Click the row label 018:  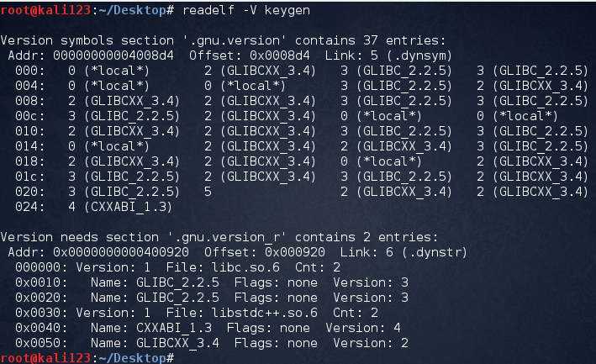pyautogui.click(x=30, y=161)
